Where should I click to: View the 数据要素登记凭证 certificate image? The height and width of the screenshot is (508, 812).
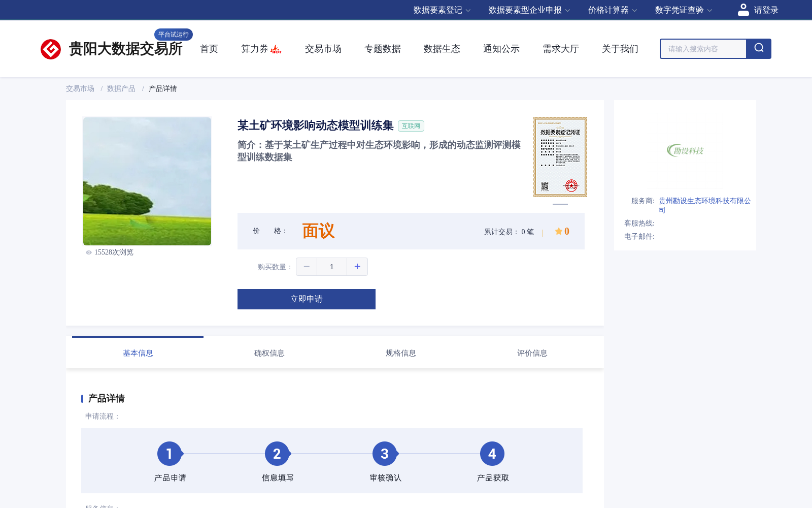point(560,157)
